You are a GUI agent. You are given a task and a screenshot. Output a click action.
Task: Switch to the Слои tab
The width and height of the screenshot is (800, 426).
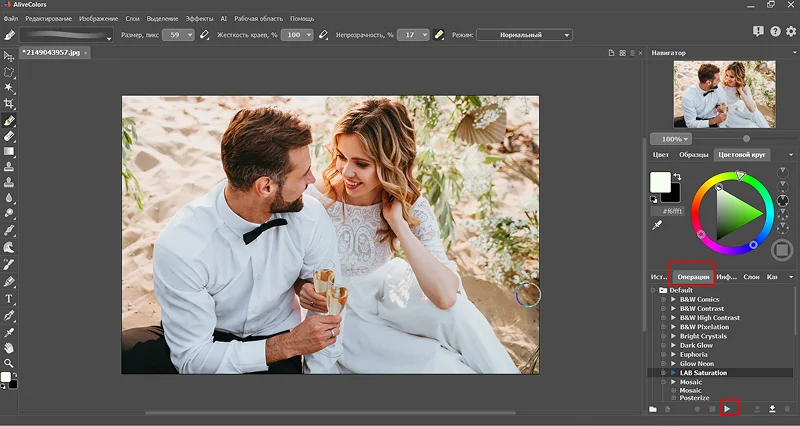(751, 276)
